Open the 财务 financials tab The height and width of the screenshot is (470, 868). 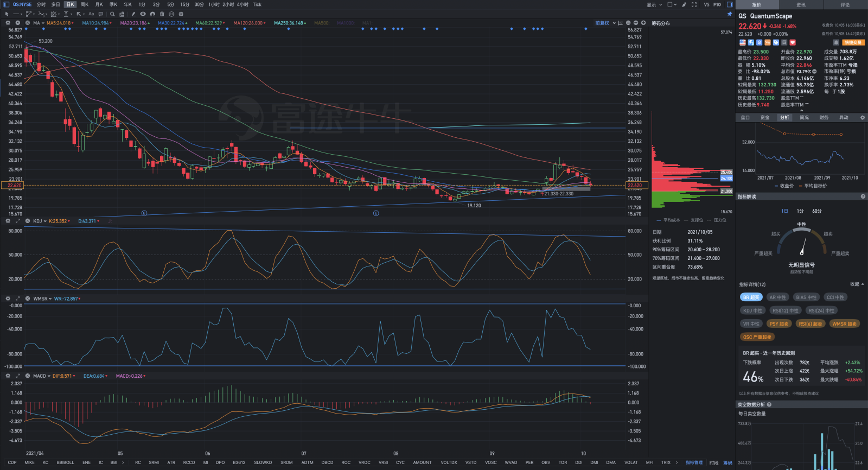tap(824, 117)
